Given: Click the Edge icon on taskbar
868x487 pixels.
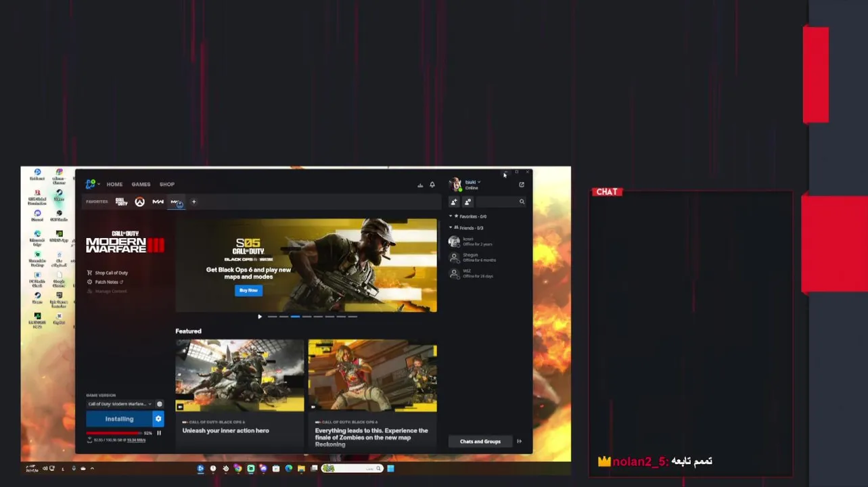Looking at the screenshot, I should pos(289,468).
